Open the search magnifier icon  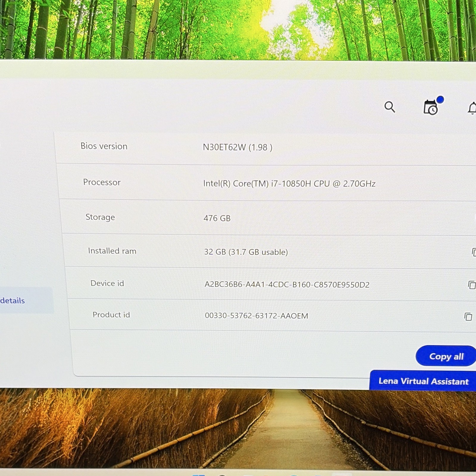point(390,107)
